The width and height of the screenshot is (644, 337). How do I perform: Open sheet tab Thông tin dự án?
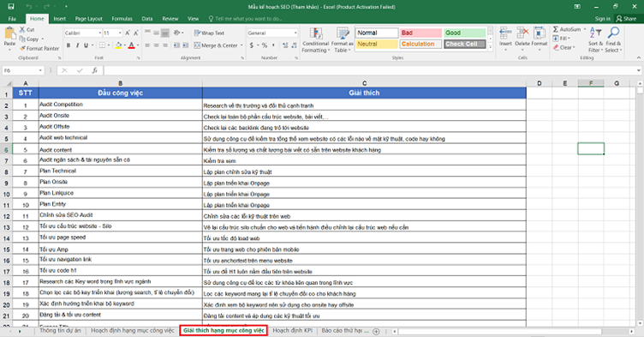coord(60,330)
